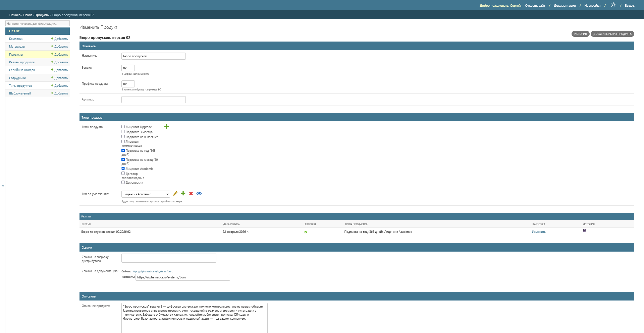The width and height of the screenshot is (644, 333).
Task: Click Изменить link in releases table
Action: (539, 232)
